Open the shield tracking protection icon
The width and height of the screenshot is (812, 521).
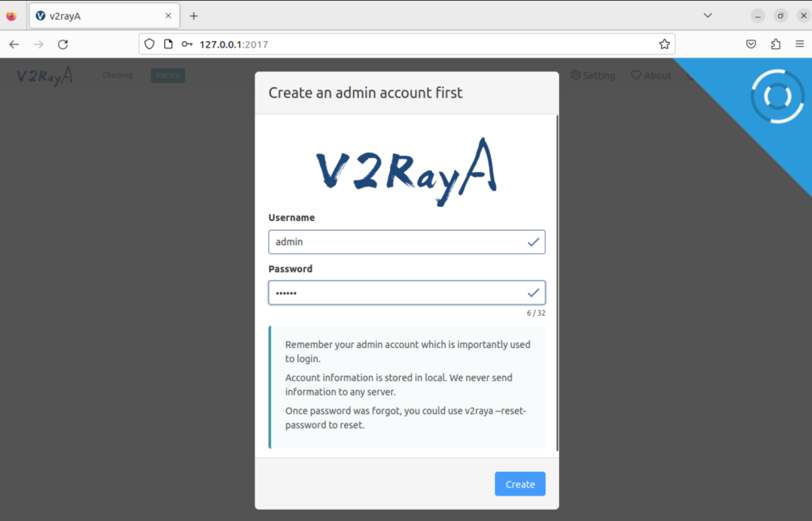point(149,44)
